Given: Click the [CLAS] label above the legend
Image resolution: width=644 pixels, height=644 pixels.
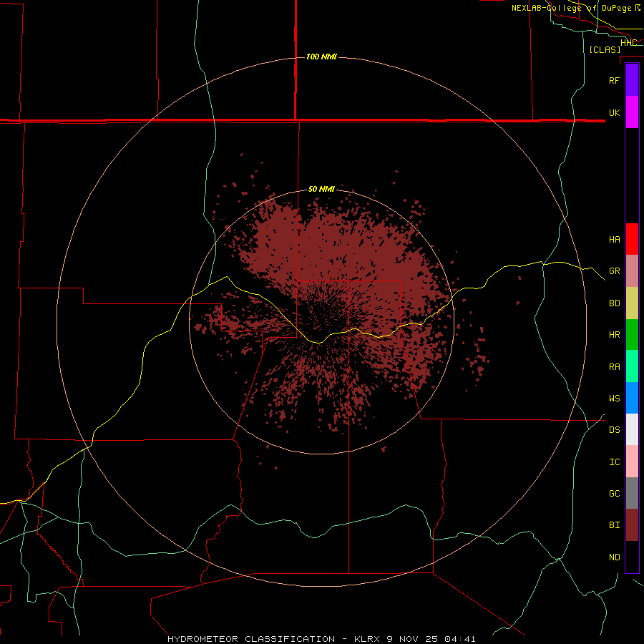Looking at the screenshot, I should click(605, 49).
